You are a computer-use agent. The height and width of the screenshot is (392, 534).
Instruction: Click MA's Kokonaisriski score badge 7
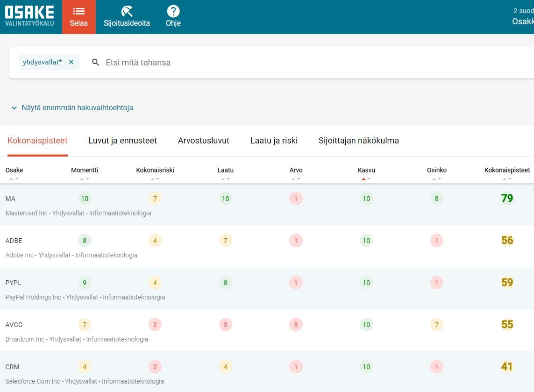(155, 199)
